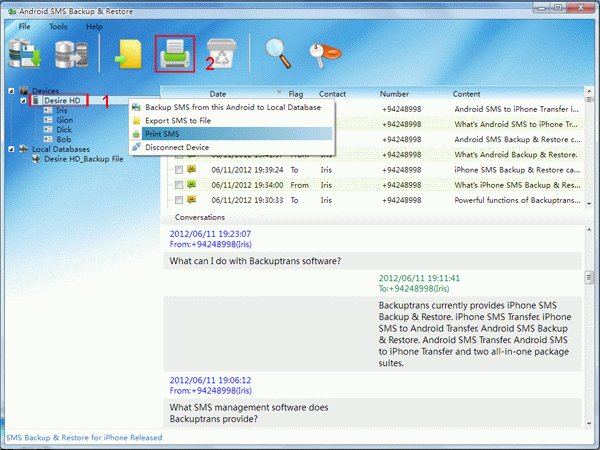Click the Content column header

tap(466, 94)
